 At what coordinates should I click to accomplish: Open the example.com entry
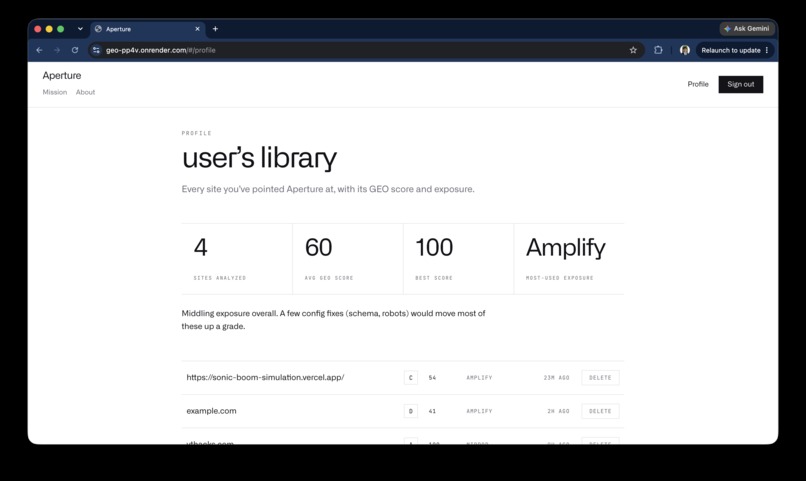click(x=211, y=411)
